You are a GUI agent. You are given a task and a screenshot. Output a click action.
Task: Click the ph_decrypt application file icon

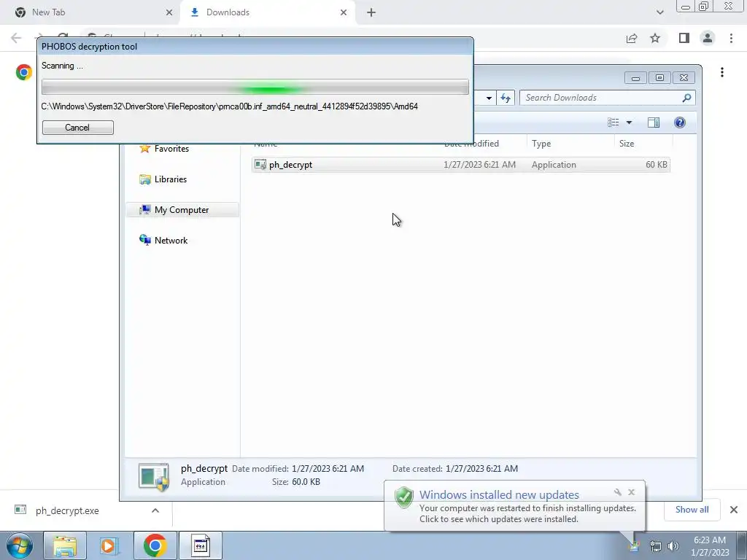pos(260,165)
